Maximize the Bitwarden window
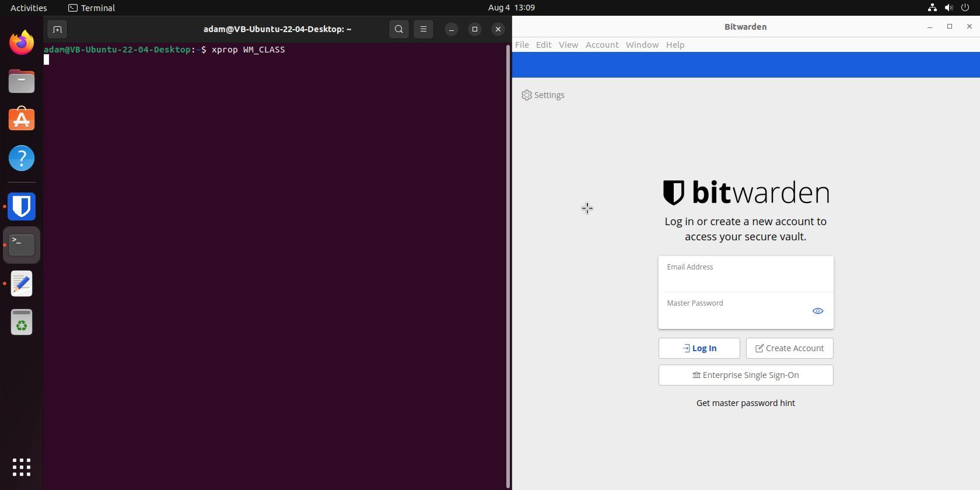This screenshot has width=980, height=490. coord(950,27)
